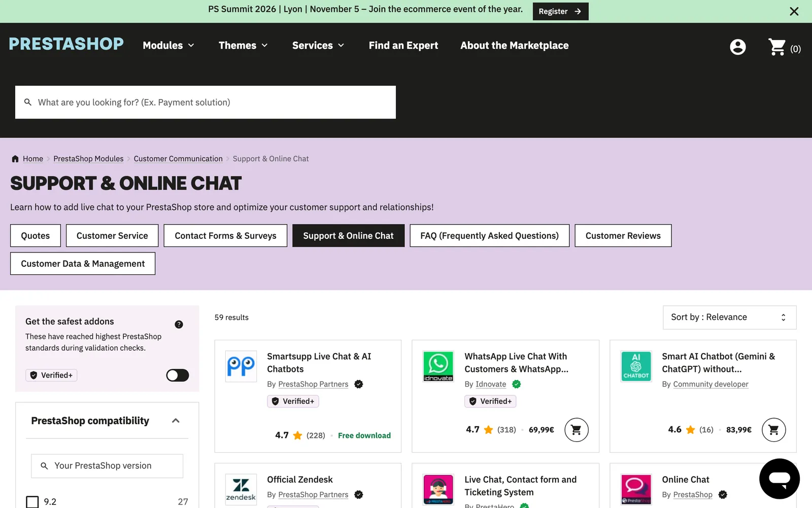Image resolution: width=812 pixels, height=508 pixels.
Task: Click the Zendesk module logo
Action: point(241,489)
